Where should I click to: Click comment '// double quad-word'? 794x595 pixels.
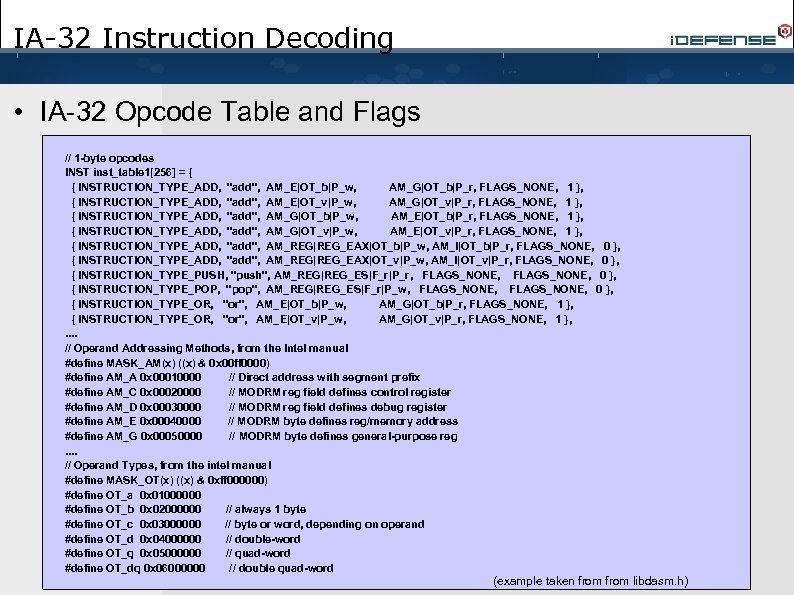[281, 568]
